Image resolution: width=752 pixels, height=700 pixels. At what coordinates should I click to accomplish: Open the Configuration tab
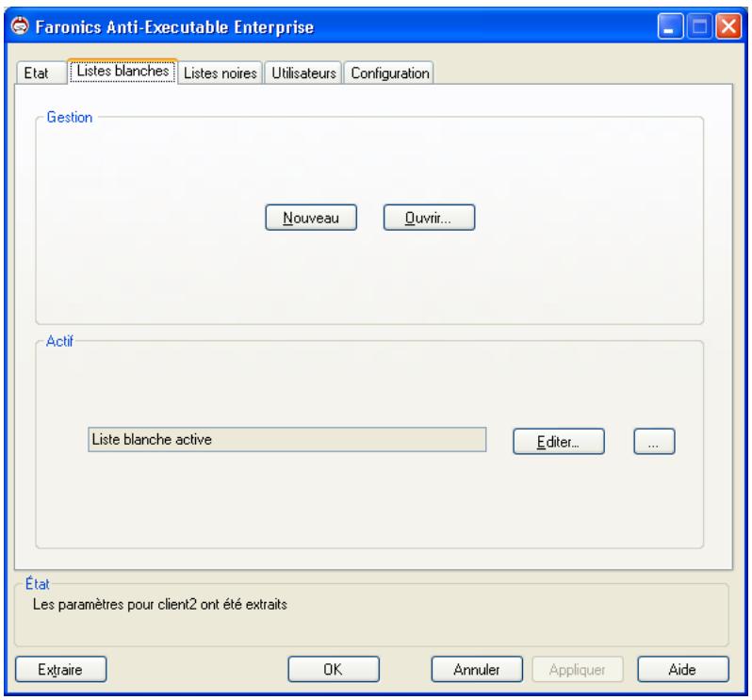(389, 73)
